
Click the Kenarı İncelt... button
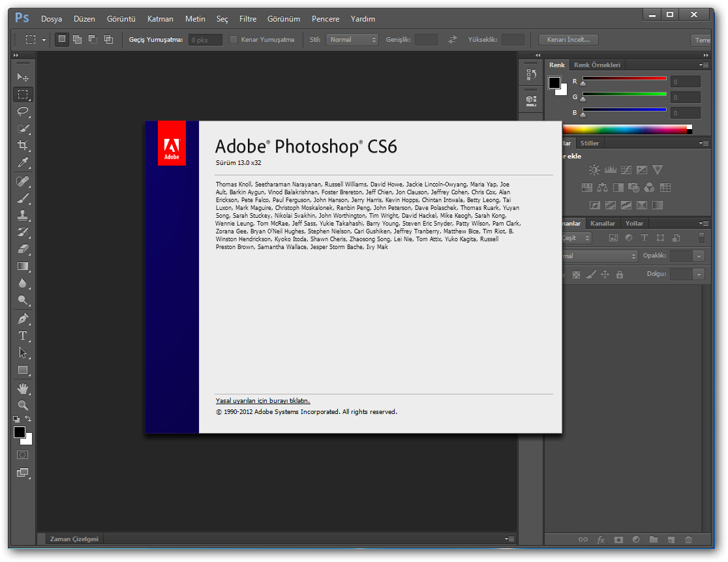[568, 40]
